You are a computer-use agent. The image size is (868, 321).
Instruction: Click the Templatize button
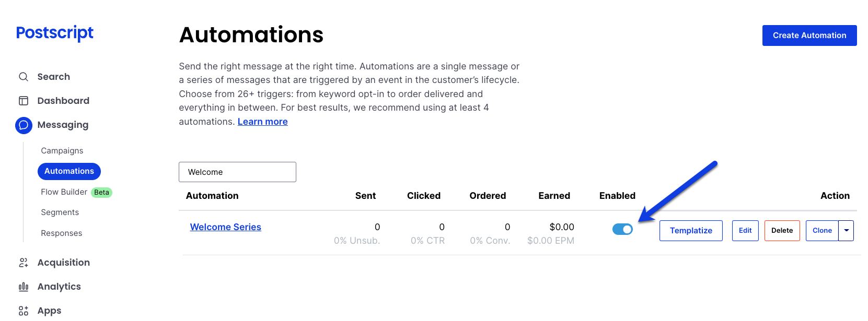(691, 231)
